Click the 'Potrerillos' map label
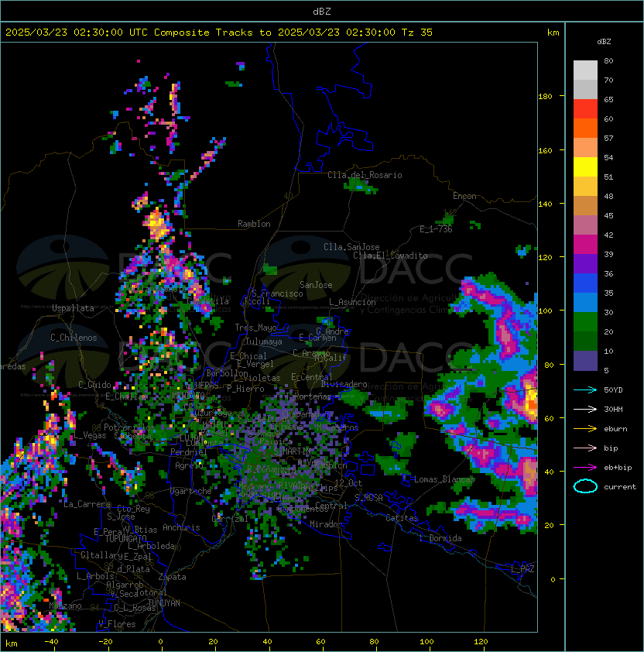 [129, 427]
